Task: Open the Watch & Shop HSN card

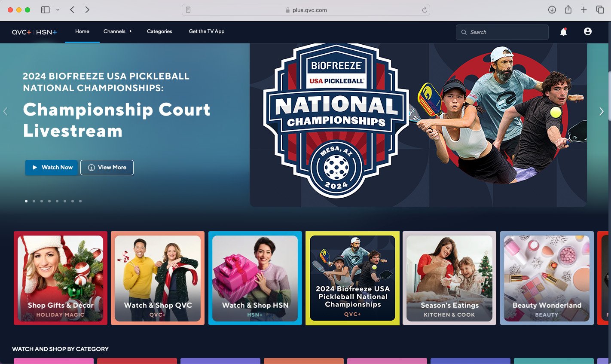Action: (x=255, y=278)
